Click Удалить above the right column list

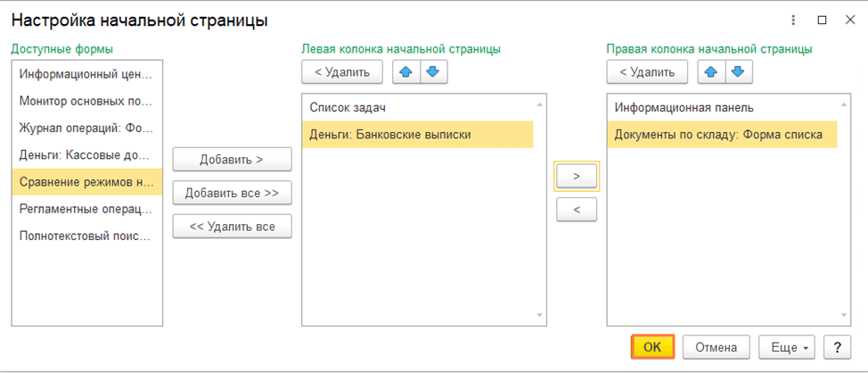click(647, 72)
